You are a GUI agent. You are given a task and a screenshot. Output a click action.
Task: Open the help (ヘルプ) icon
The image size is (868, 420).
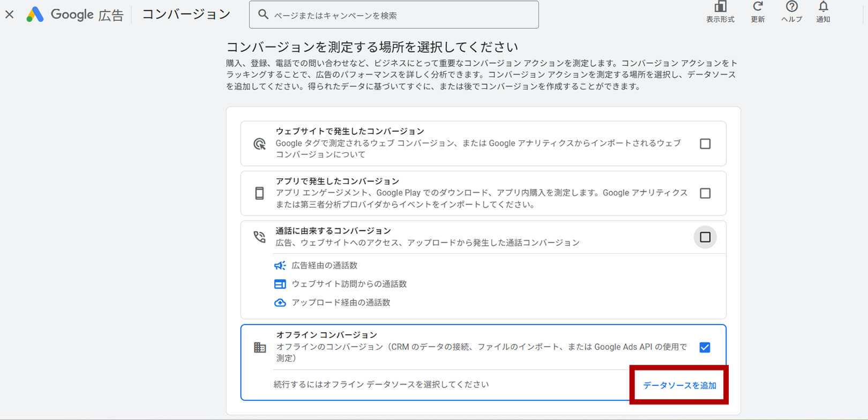pyautogui.click(x=791, y=7)
